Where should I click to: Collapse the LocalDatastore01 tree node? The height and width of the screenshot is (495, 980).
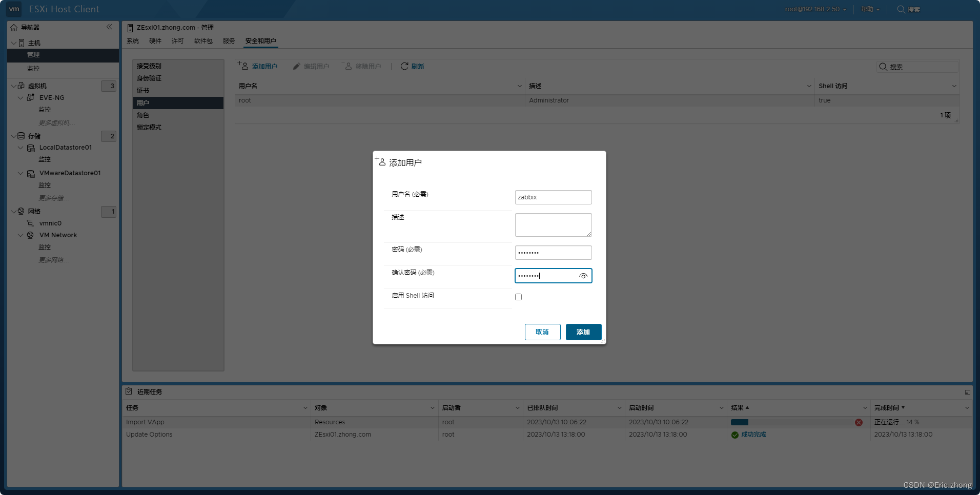coord(21,148)
